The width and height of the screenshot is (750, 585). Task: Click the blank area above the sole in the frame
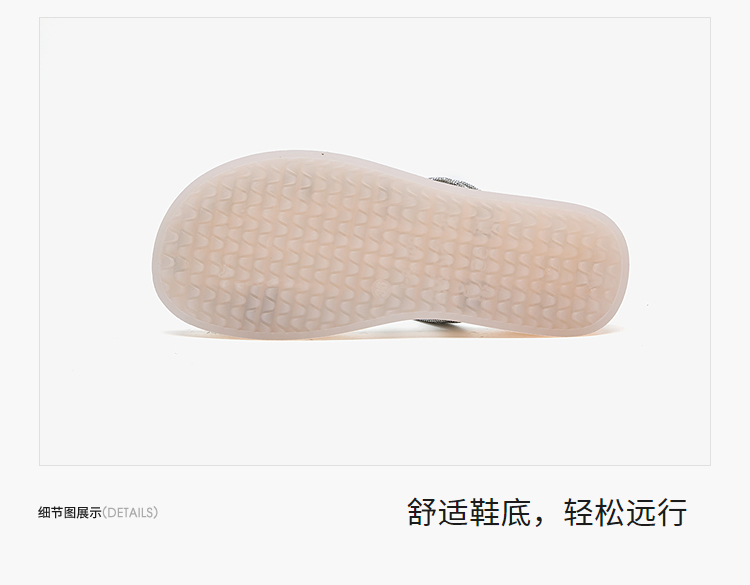coord(375,84)
